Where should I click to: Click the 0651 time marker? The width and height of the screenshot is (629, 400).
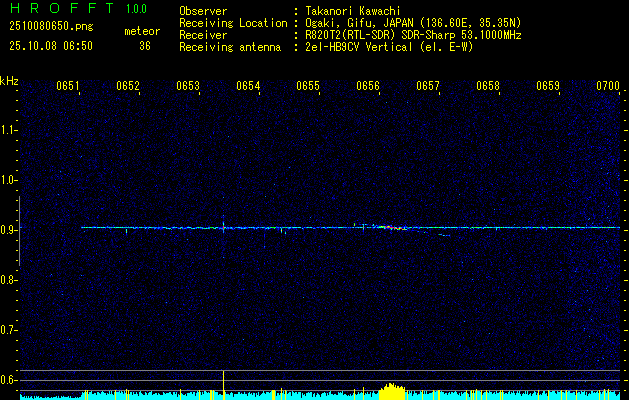[x=68, y=87]
